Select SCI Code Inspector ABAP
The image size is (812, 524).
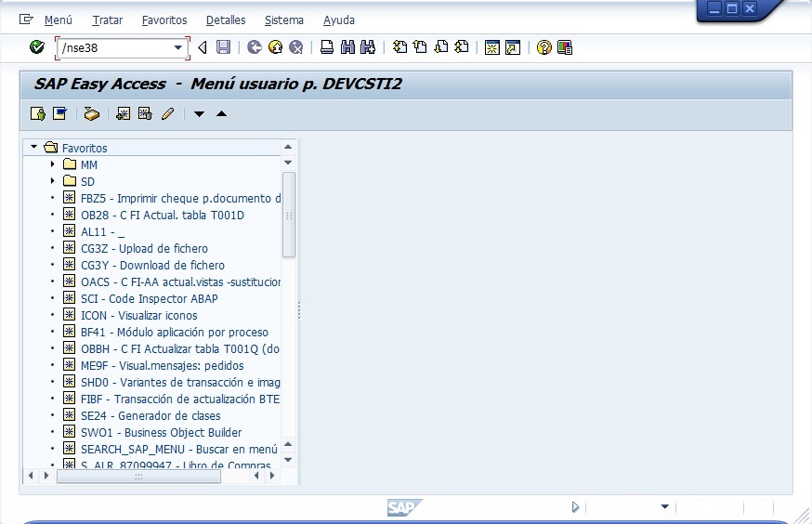(x=150, y=299)
